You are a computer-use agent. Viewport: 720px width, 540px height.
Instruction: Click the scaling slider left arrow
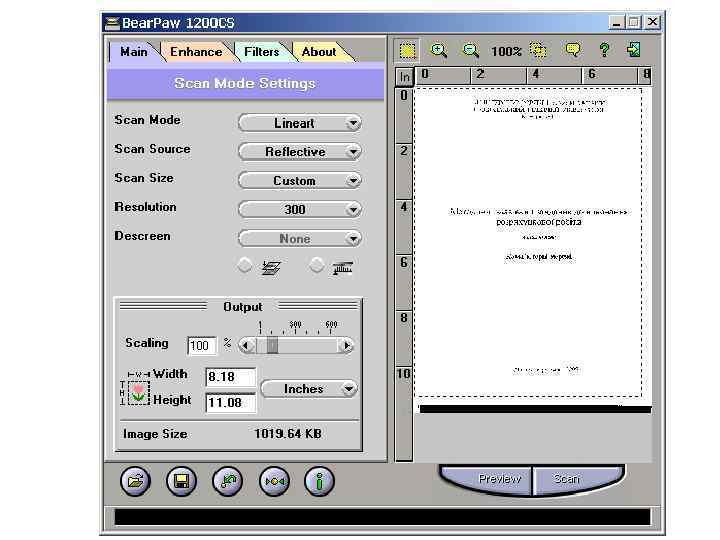pyautogui.click(x=246, y=345)
